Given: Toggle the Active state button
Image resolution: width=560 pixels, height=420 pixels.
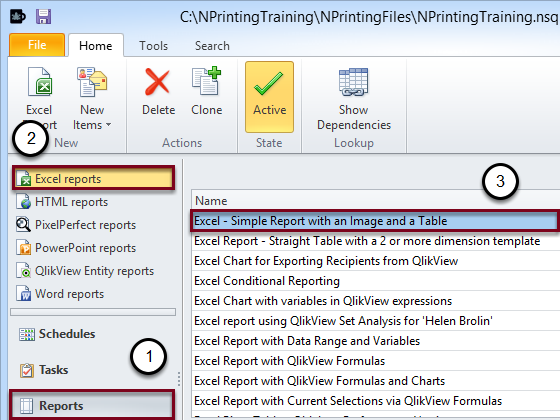Looking at the screenshot, I should click(x=269, y=97).
